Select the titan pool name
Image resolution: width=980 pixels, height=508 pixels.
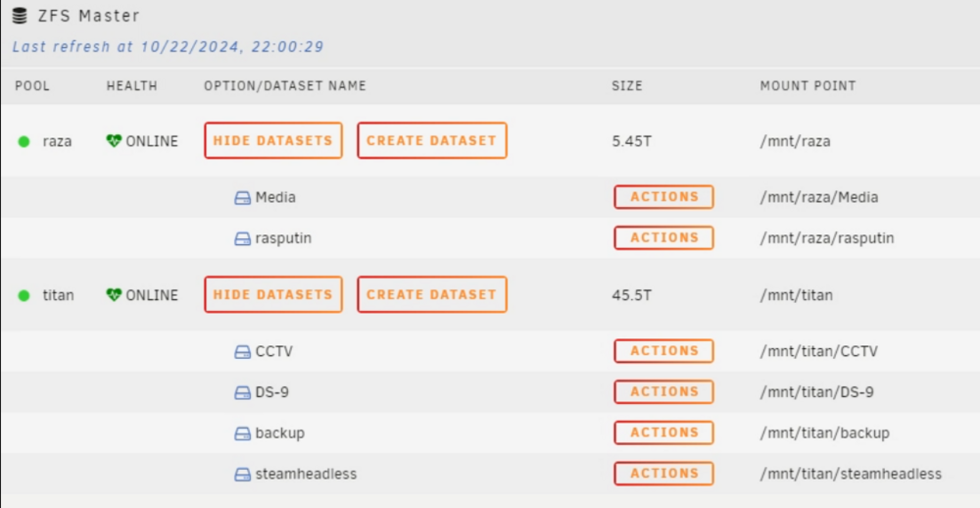58,295
